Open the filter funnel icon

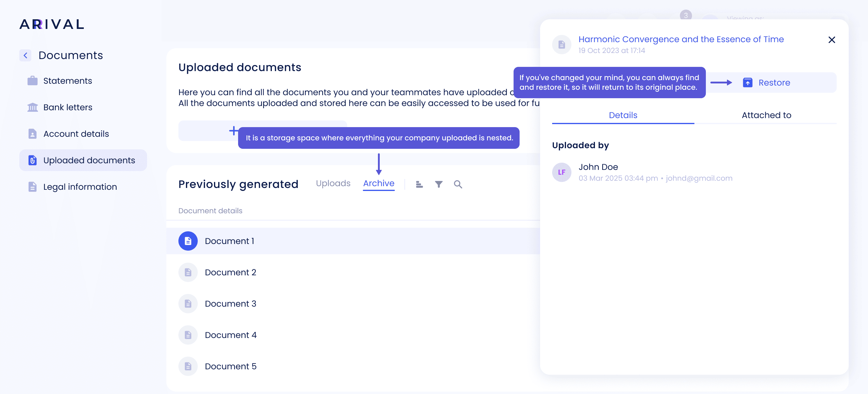(439, 184)
